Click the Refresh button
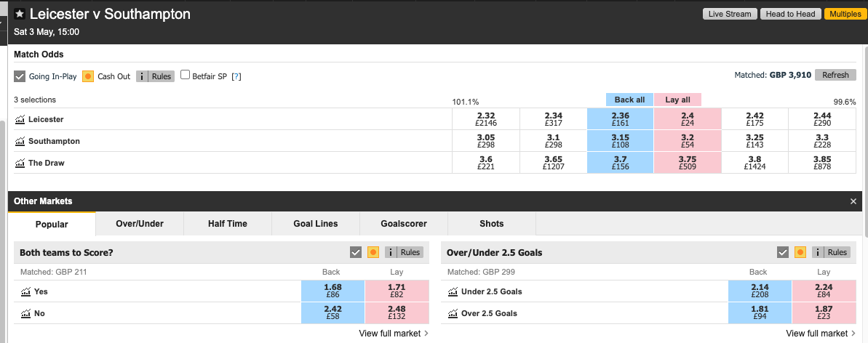The width and height of the screenshot is (868, 343). coord(835,76)
